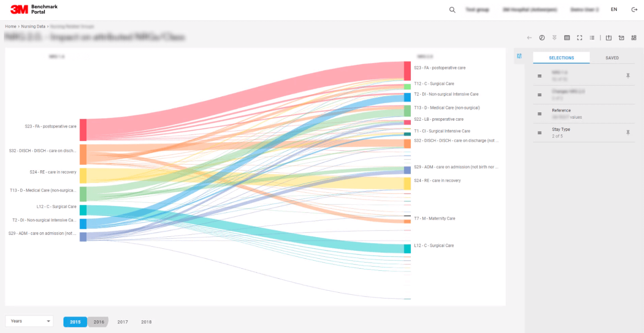This screenshot has height=333, width=644.
Task: Pin the Stay Type filter
Action: [628, 132]
